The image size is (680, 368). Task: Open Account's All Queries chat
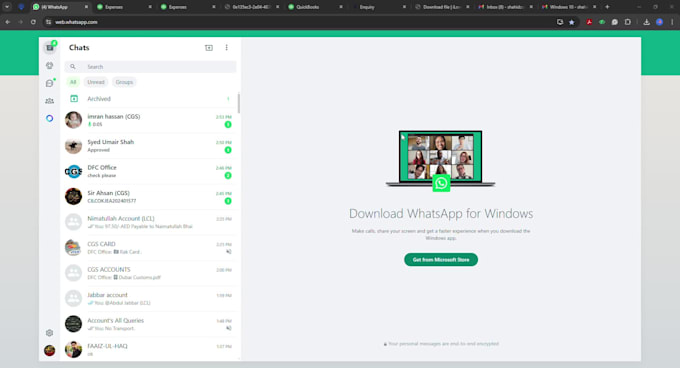click(150, 324)
